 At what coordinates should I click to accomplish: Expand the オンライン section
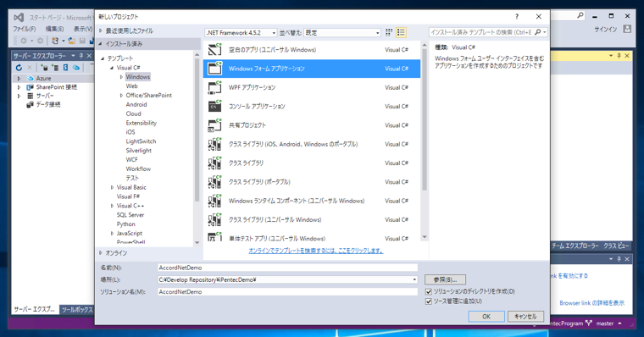click(101, 253)
